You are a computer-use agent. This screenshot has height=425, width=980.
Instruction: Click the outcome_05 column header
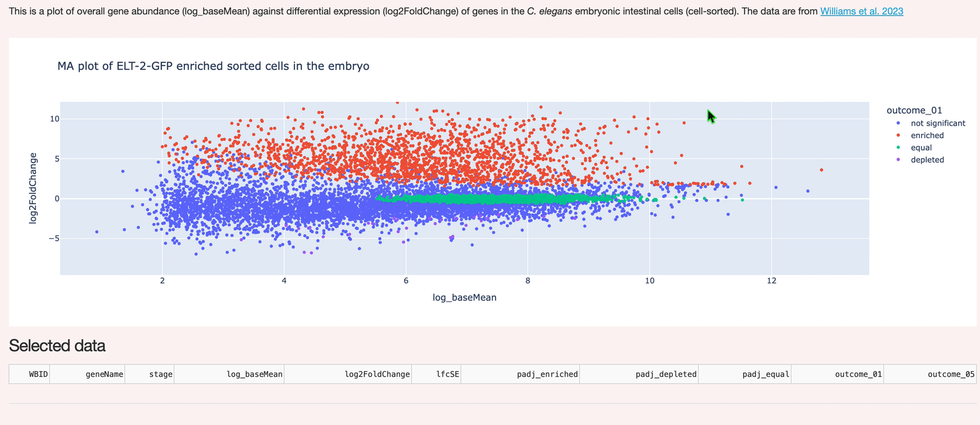[x=951, y=374]
